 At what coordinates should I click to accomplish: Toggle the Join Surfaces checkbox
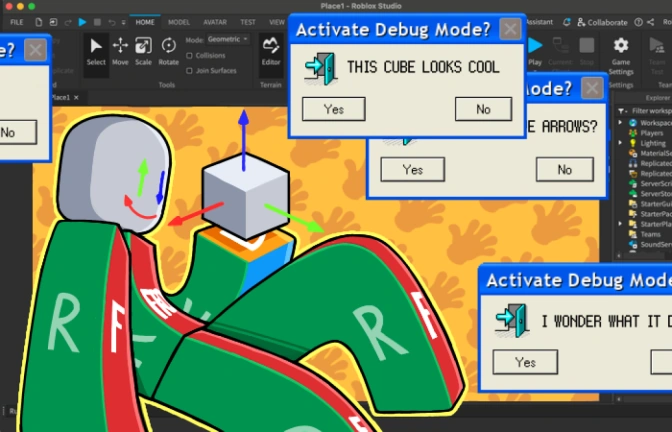pos(189,71)
